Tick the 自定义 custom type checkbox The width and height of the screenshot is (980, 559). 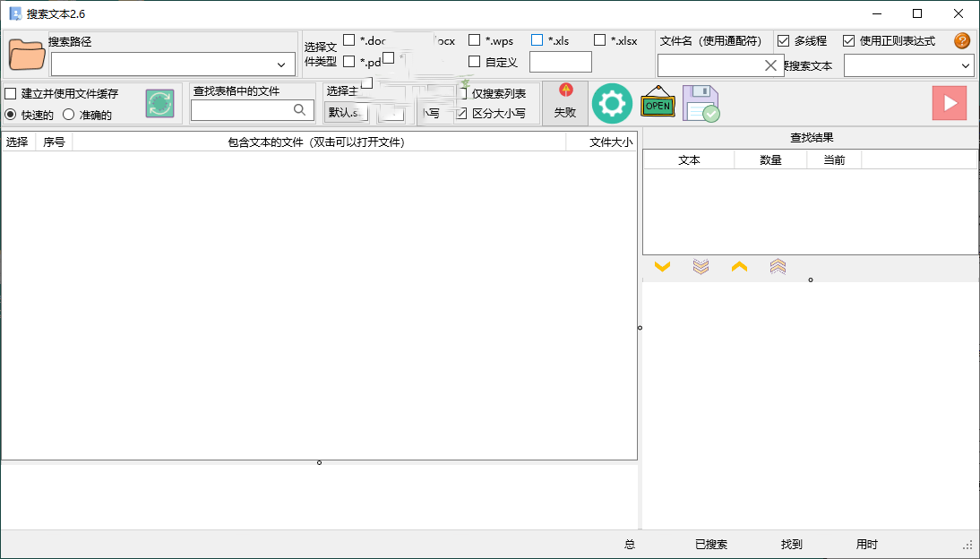[475, 61]
